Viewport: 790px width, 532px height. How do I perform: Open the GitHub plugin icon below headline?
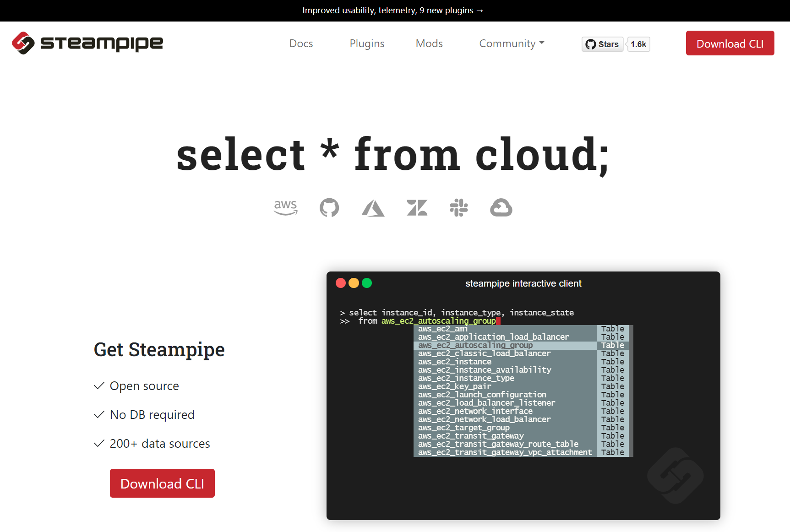click(x=329, y=207)
